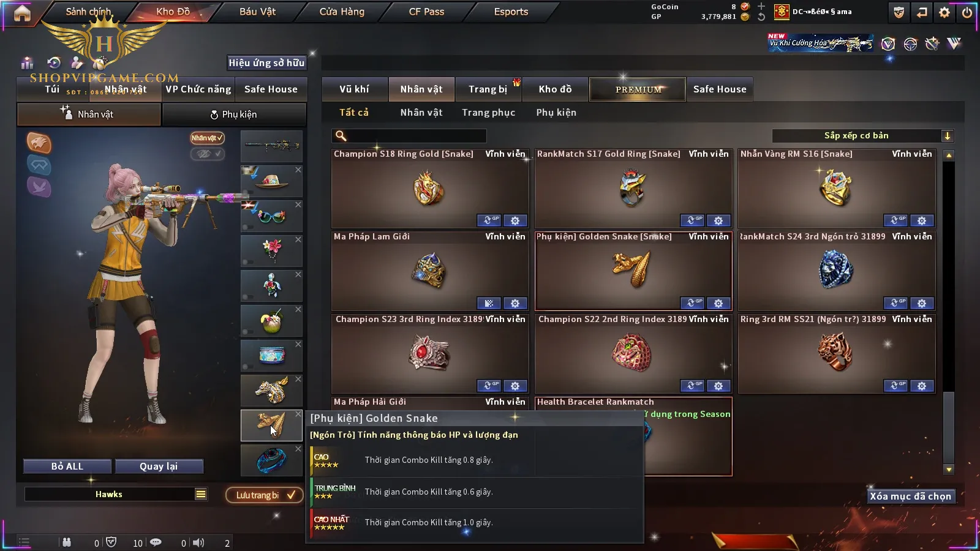Viewport: 980px width, 551px height.
Task: Click the Bỏ ALL button
Action: tap(67, 467)
